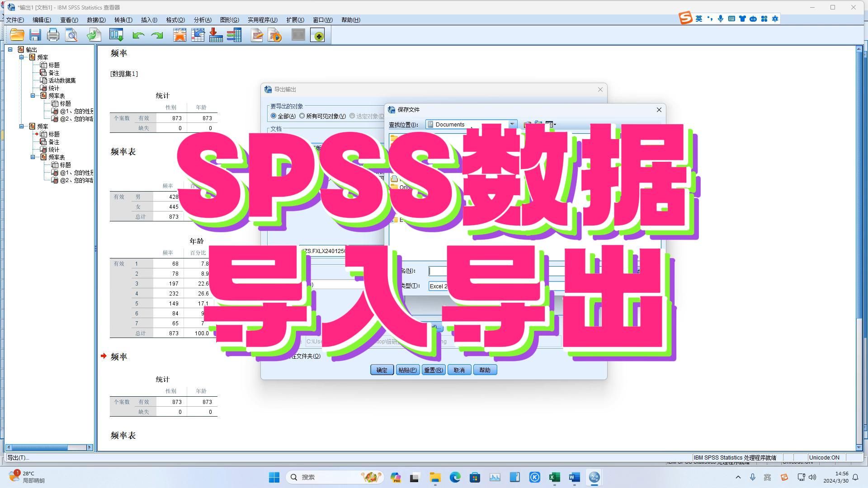Viewport: 868px width, 488px height.
Task: Open the view options dropdown in save dialog
Action: pos(551,124)
